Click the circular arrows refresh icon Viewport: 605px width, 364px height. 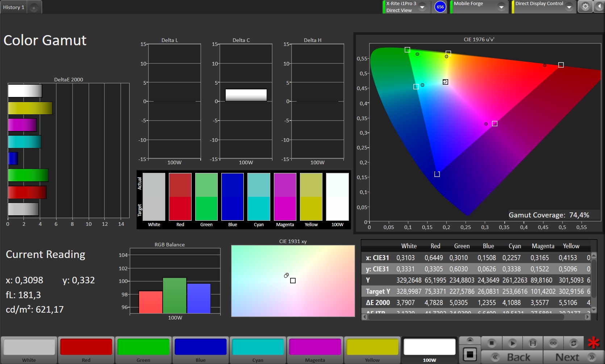pos(573,343)
